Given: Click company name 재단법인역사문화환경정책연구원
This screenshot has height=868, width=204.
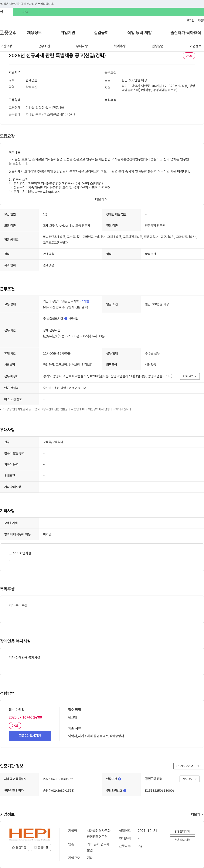Looking at the screenshot, I should (99, 834).
